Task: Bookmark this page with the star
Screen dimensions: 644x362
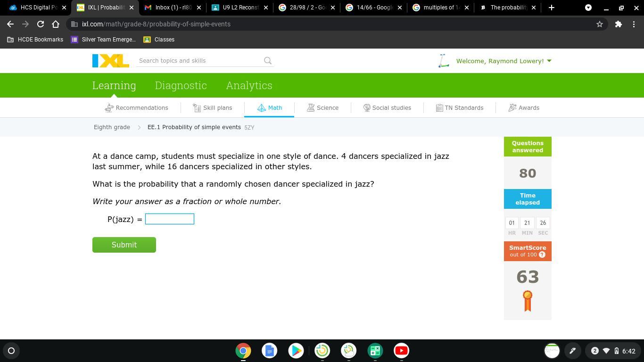Action: coord(600,24)
